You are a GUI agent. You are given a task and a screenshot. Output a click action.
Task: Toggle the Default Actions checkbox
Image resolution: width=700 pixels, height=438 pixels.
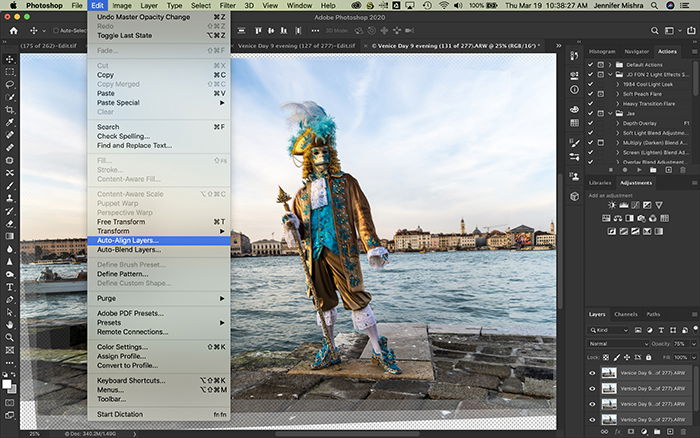coord(591,65)
